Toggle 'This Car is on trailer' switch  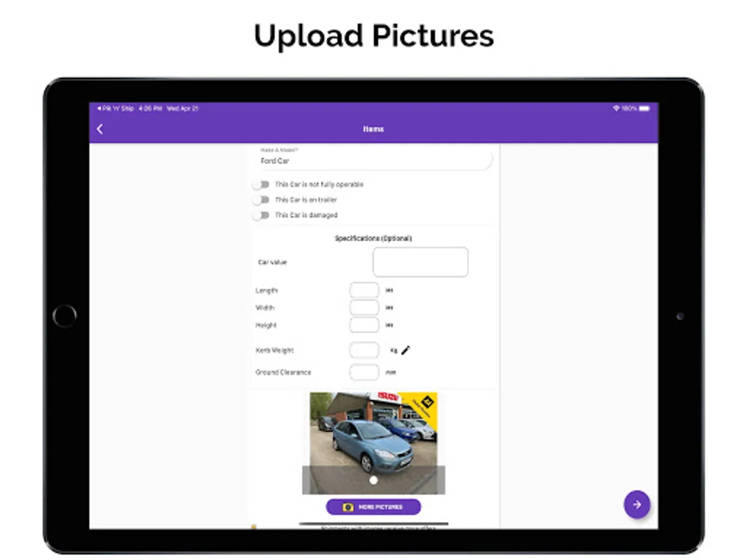coord(261,200)
